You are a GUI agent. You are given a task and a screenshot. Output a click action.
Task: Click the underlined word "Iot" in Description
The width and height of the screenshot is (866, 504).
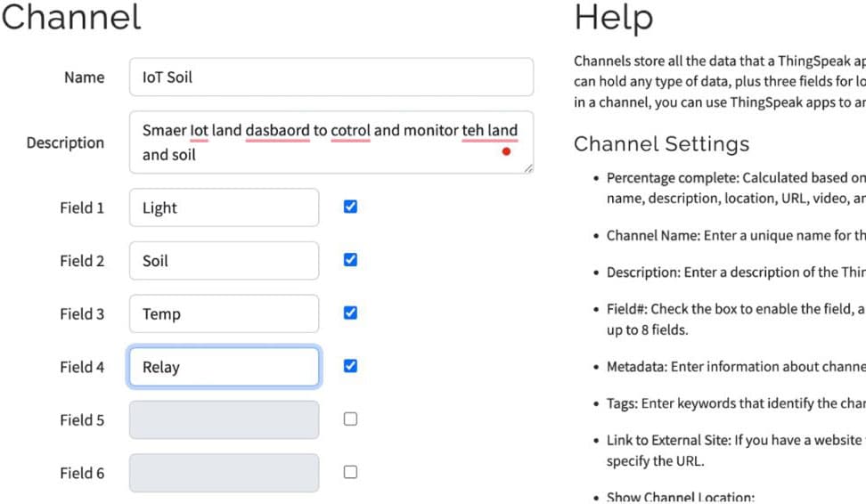(x=199, y=131)
